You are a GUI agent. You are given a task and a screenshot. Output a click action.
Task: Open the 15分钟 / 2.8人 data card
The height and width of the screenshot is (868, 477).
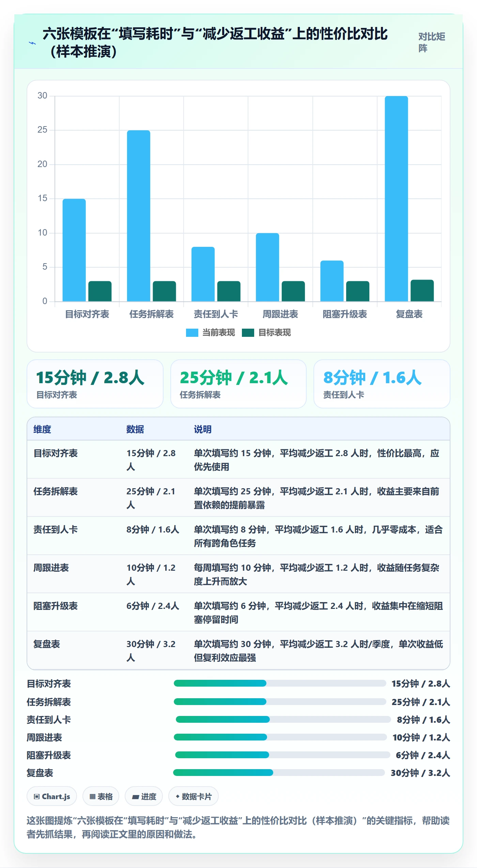point(95,384)
